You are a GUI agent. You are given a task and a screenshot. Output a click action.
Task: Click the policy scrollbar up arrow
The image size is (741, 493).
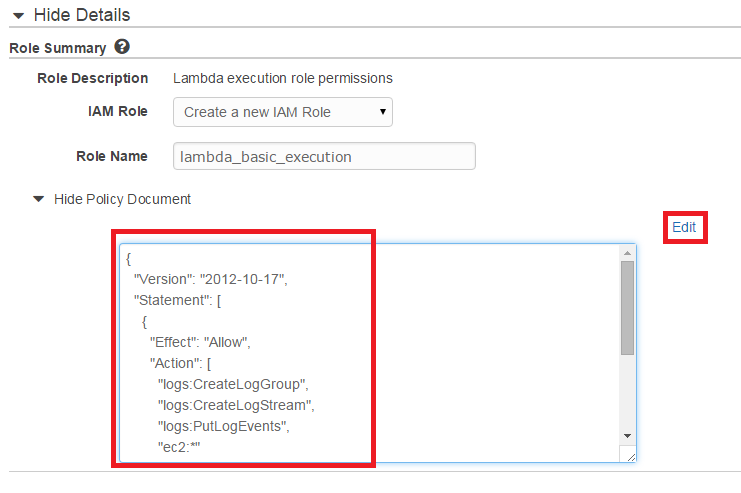627,253
